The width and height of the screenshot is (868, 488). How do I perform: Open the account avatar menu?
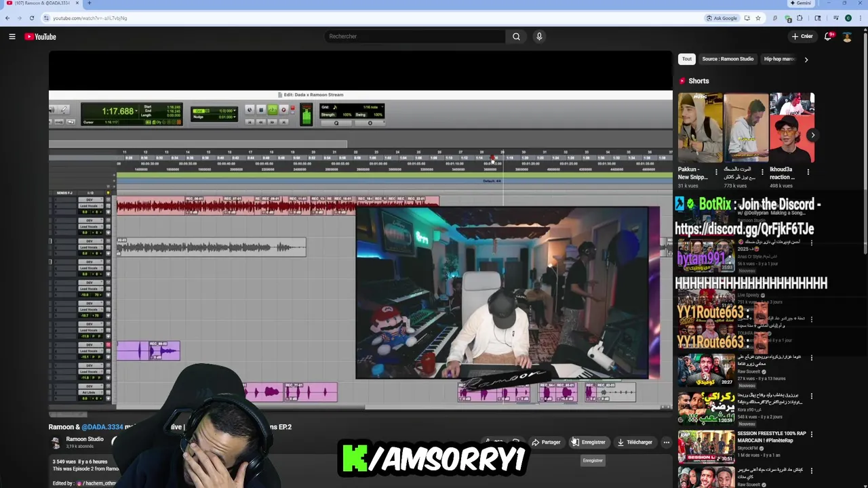(x=847, y=37)
